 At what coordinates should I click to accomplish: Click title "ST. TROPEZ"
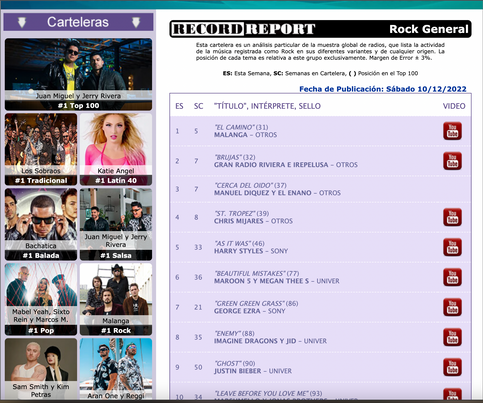point(235,214)
